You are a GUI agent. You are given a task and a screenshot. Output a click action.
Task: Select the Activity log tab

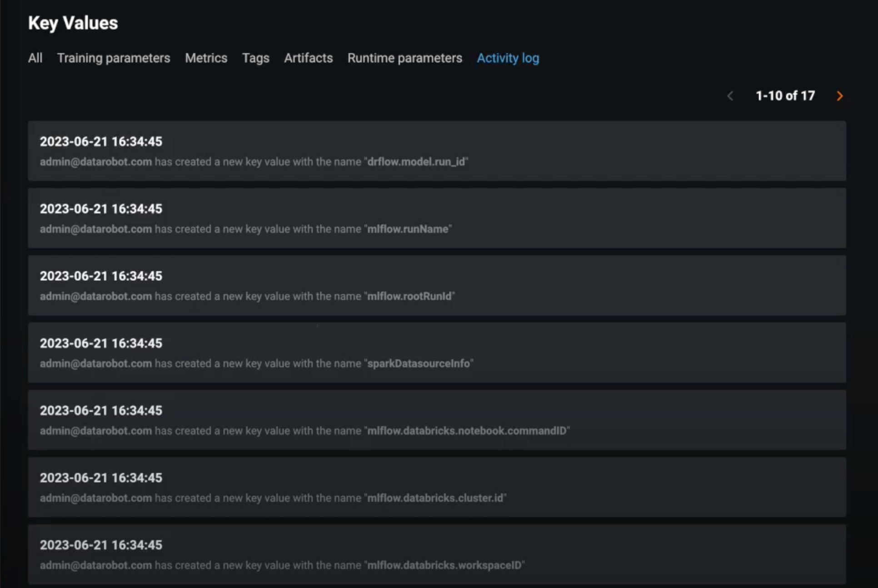(508, 58)
